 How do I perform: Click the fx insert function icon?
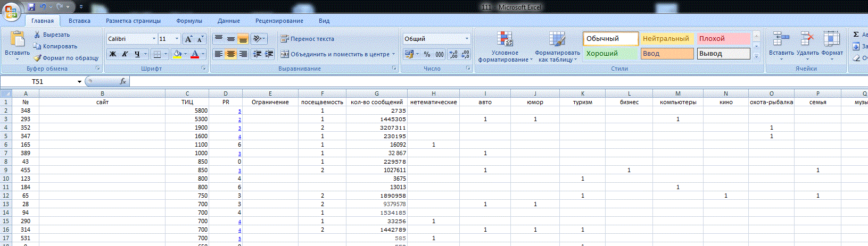[x=123, y=81]
